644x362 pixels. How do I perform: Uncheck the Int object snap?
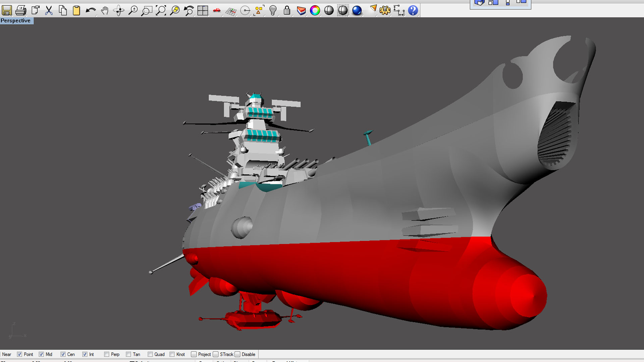85,354
